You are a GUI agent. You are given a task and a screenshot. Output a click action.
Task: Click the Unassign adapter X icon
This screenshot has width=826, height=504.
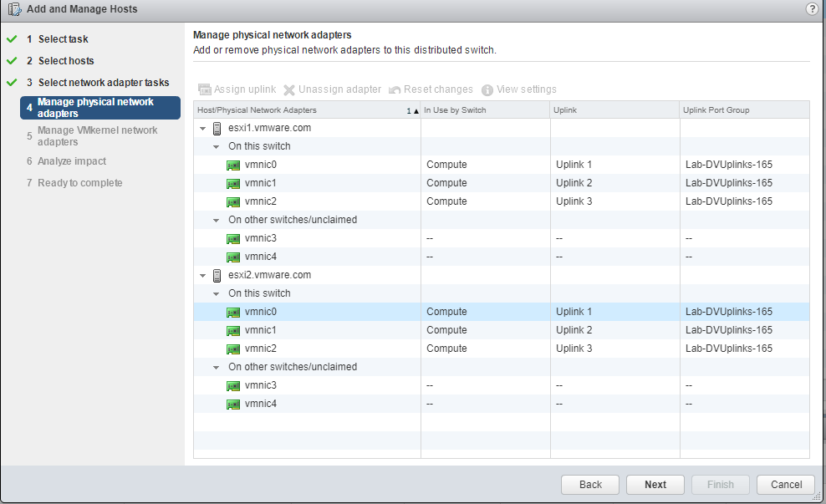(x=289, y=90)
